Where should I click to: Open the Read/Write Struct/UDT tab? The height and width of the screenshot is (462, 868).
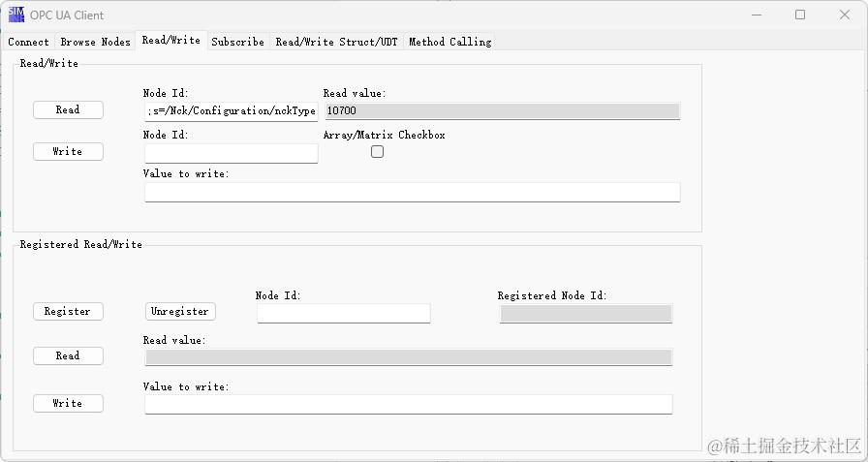pos(336,42)
